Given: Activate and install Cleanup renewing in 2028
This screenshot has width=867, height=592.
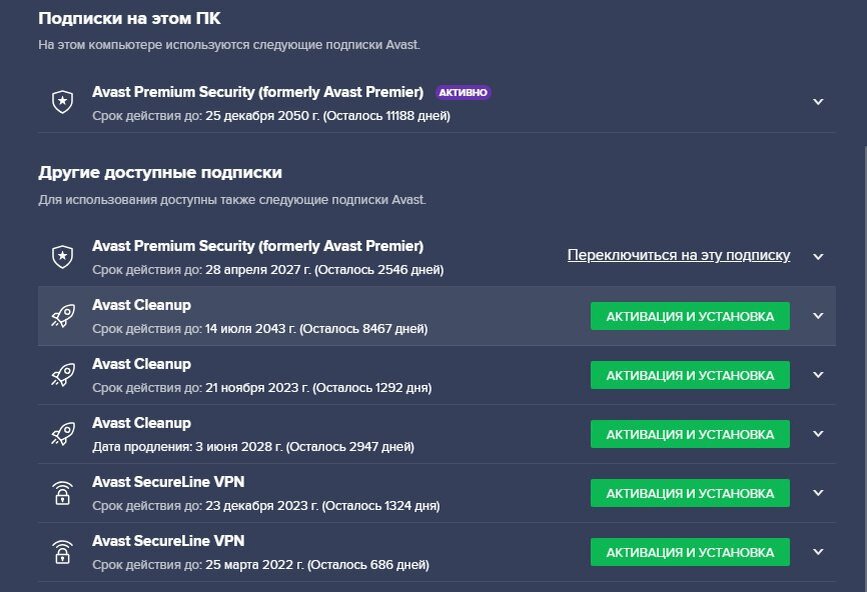Looking at the screenshot, I should point(690,434).
